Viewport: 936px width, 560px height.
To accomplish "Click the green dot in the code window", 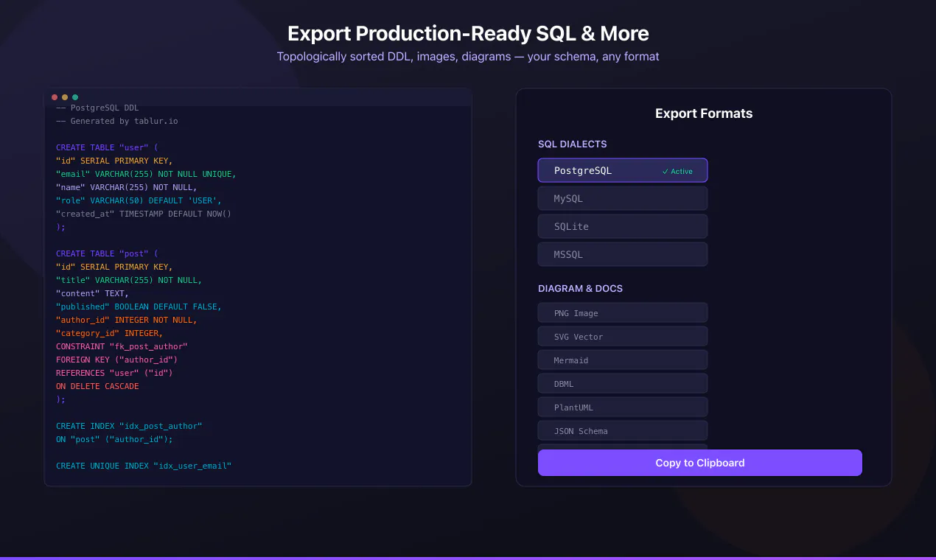I will [75, 97].
